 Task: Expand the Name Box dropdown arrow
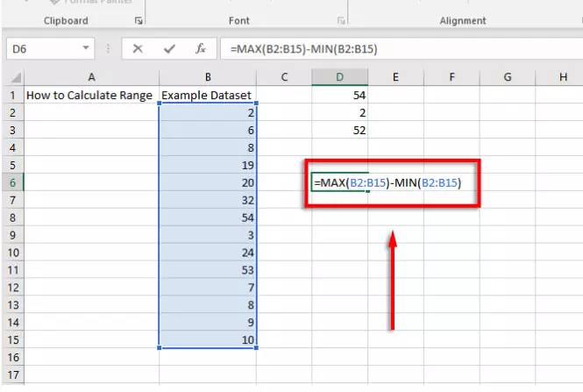coord(86,48)
